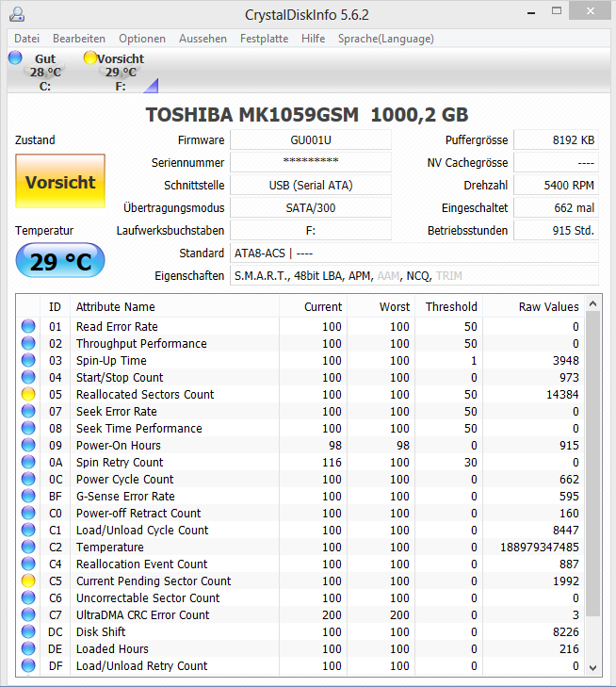Click status icon of Load/Unload Retry Count row
The image size is (616, 687).
tap(28, 666)
